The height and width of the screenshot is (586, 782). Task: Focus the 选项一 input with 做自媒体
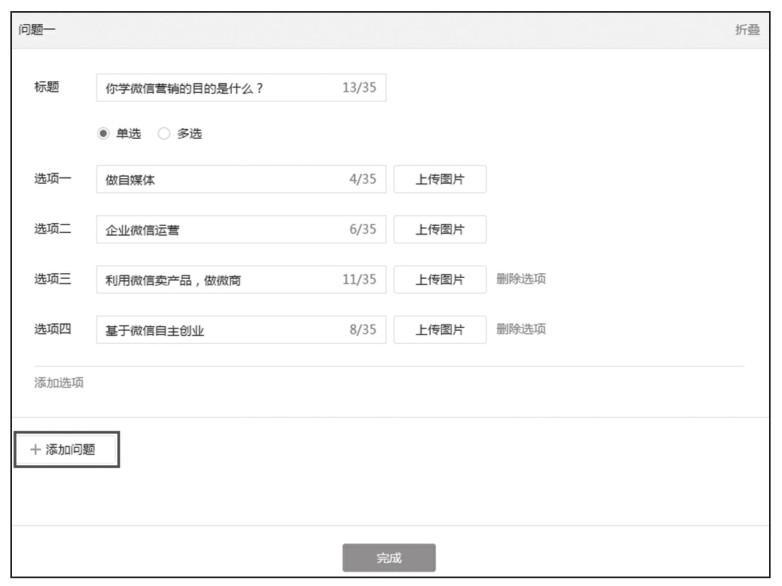(x=241, y=179)
